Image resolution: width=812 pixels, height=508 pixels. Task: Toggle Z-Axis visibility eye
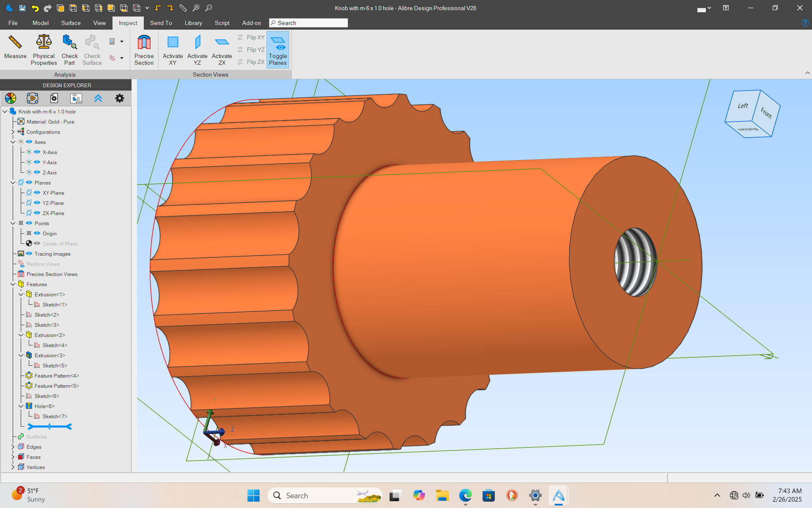coord(37,172)
